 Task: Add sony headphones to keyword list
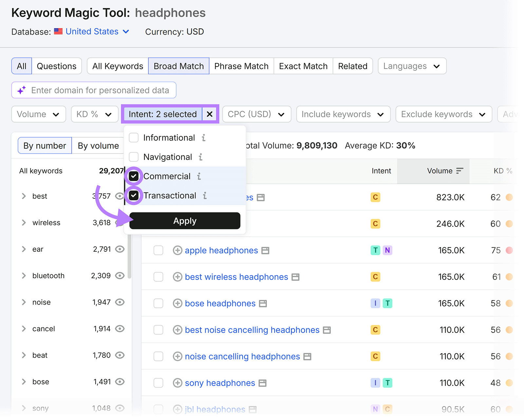click(x=178, y=383)
